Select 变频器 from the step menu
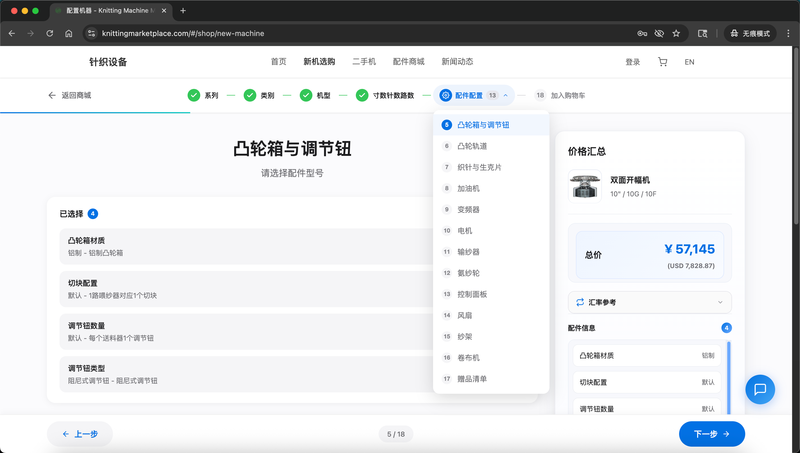Image resolution: width=800 pixels, height=453 pixels. [x=468, y=209]
